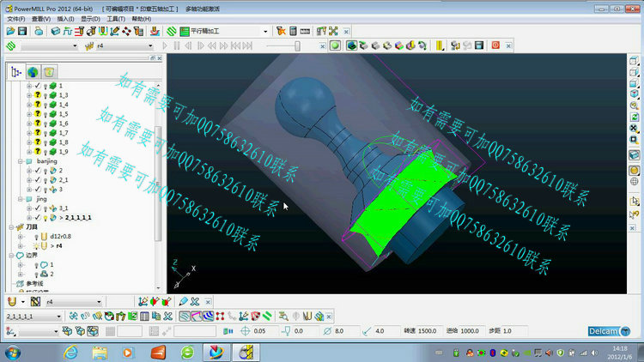The image size is (644, 362).
Task: Open the Toolpath Strategies icon
Action: click(171, 31)
